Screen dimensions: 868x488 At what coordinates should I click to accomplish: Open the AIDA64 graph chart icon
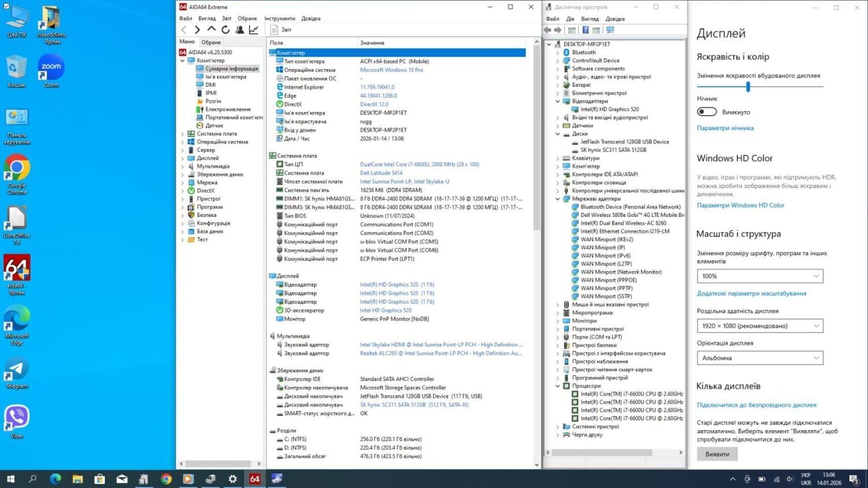[x=253, y=29]
